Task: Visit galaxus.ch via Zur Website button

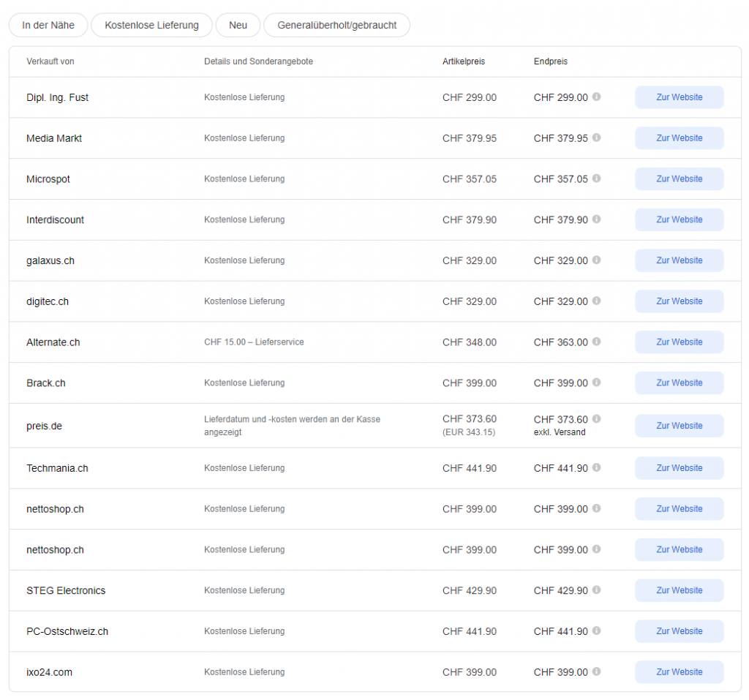Action: 679,260
